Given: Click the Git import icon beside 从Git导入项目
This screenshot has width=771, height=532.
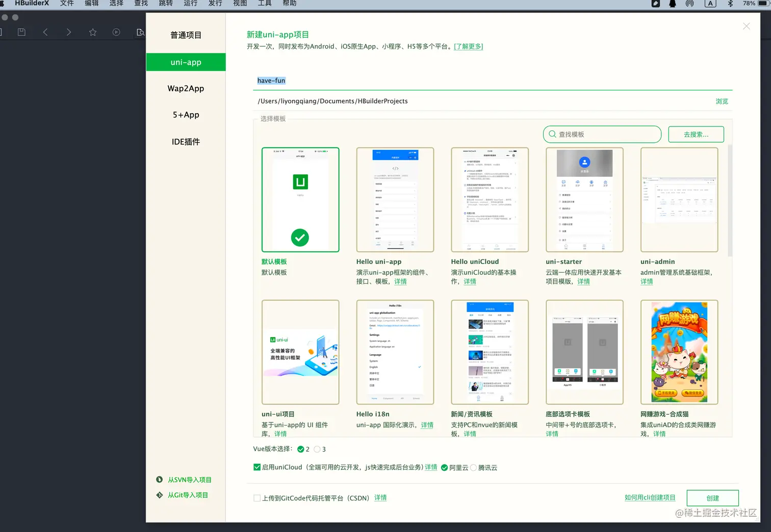Looking at the screenshot, I should [x=160, y=495].
